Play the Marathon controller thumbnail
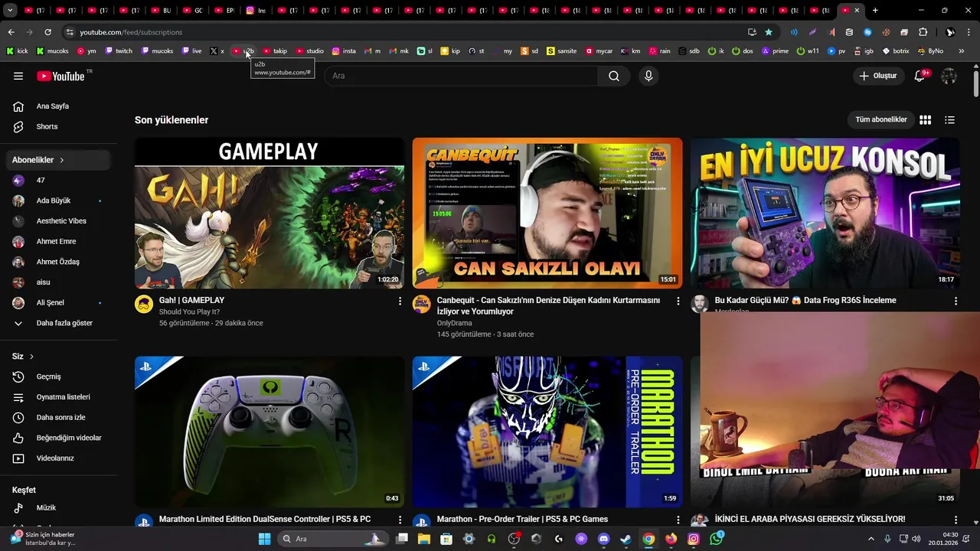 pyautogui.click(x=269, y=432)
